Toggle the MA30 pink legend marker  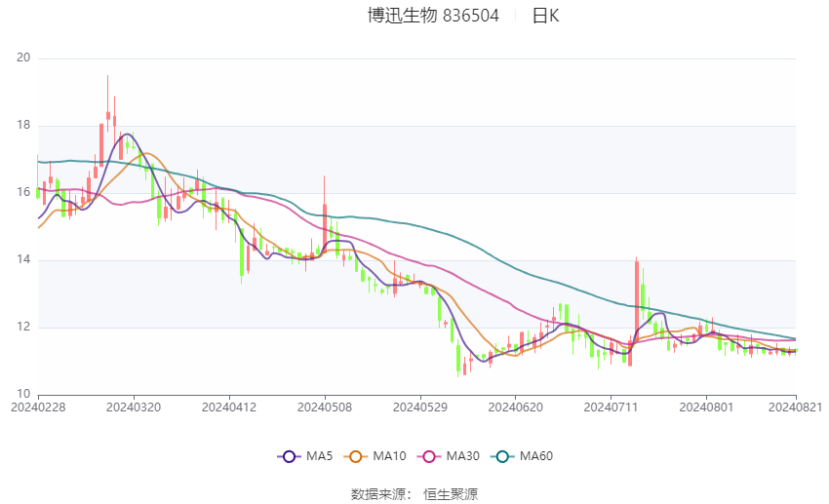[428, 456]
